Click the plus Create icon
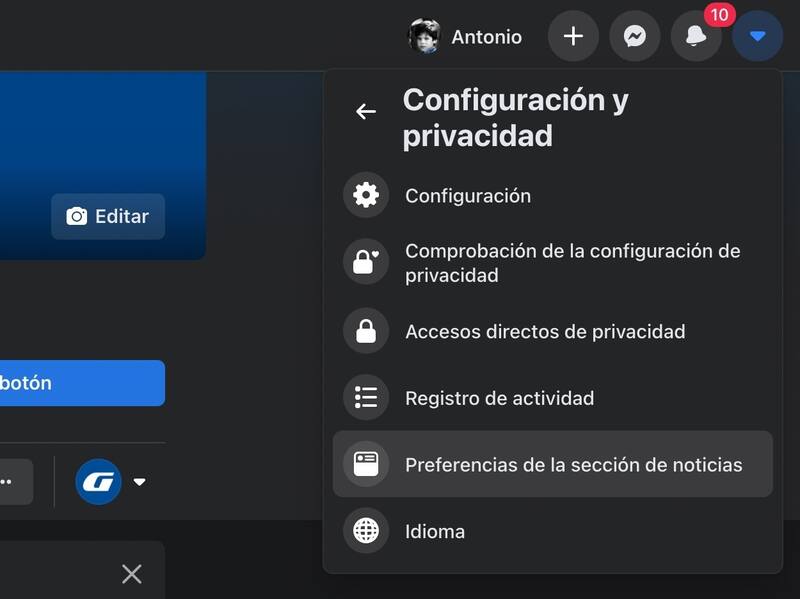800x599 pixels. click(573, 37)
